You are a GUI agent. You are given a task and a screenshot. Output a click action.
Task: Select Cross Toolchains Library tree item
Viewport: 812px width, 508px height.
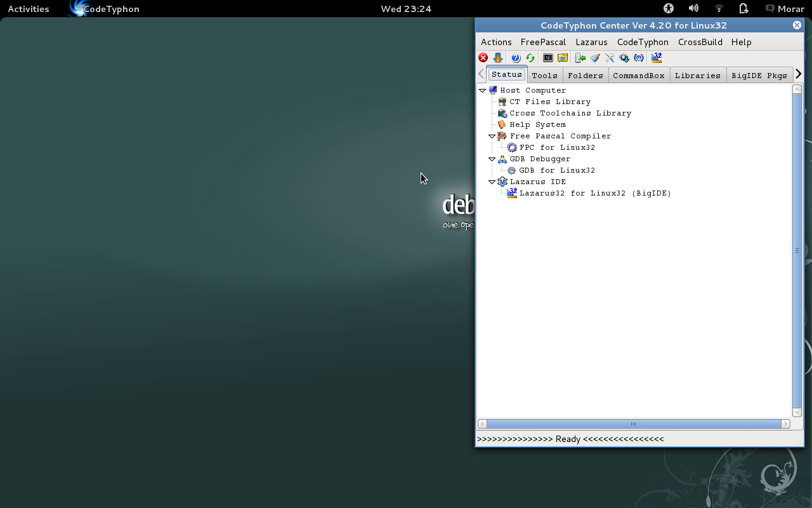[x=570, y=113]
